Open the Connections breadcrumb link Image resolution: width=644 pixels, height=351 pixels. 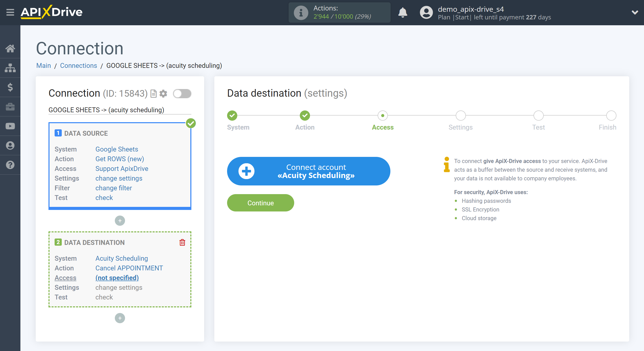[79, 66]
